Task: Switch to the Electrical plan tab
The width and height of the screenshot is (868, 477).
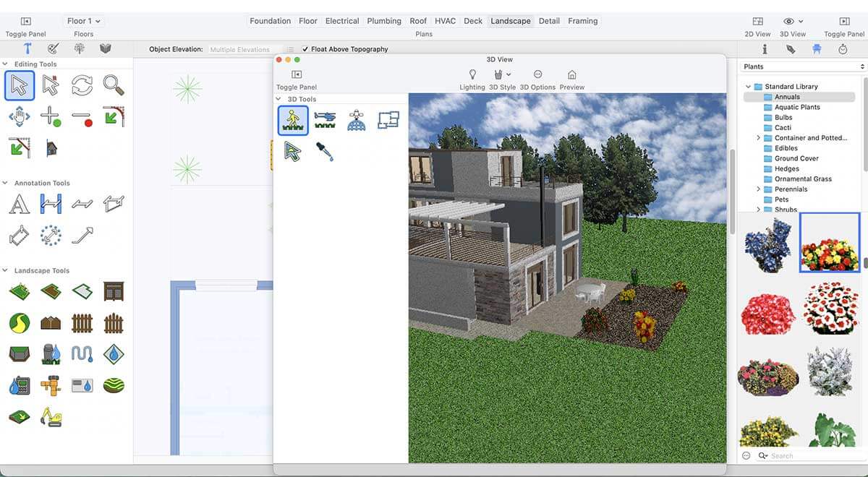Action: click(x=342, y=21)
